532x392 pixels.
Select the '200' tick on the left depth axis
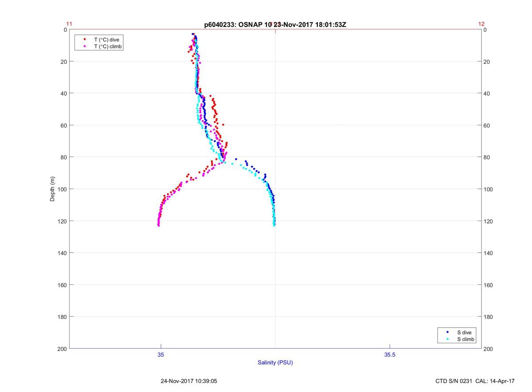62,349
